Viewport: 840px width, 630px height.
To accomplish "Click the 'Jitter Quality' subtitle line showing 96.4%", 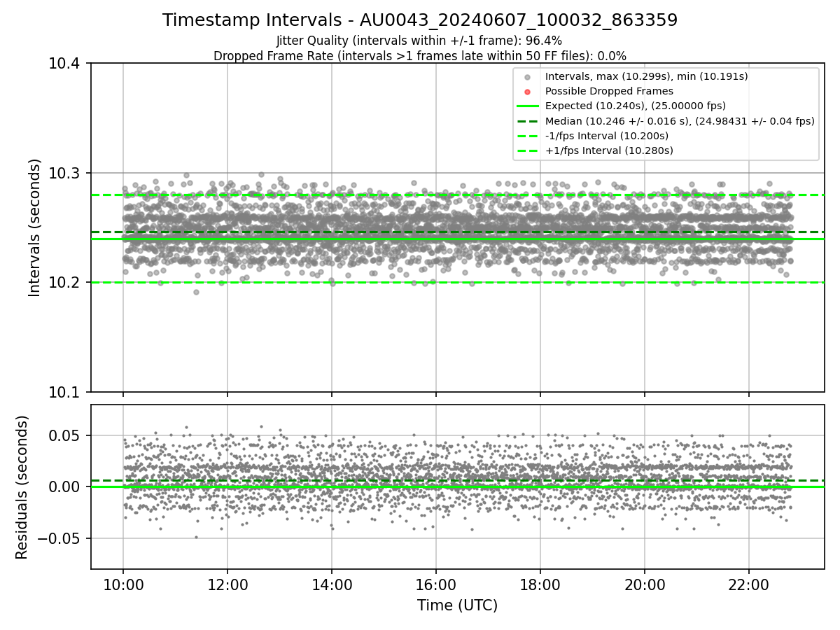I will point(420,41).
